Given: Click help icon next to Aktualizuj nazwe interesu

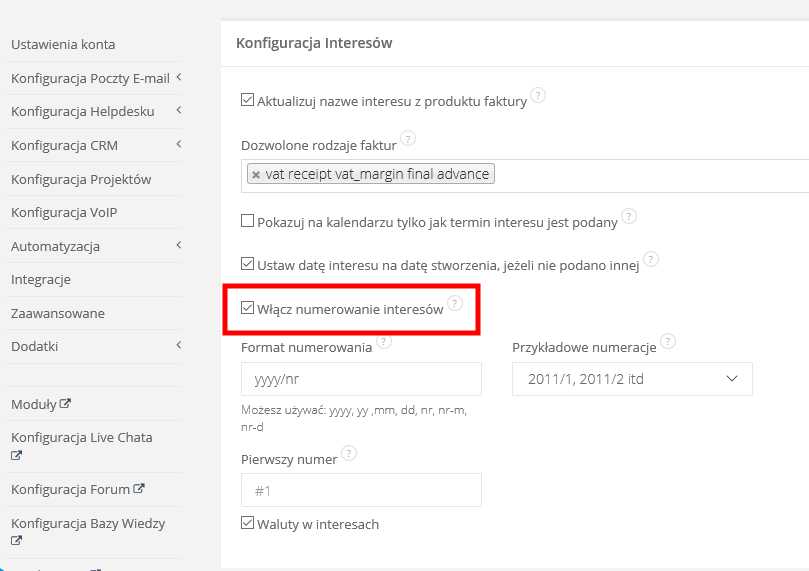Looking at the screenshot, I should 538,96.
